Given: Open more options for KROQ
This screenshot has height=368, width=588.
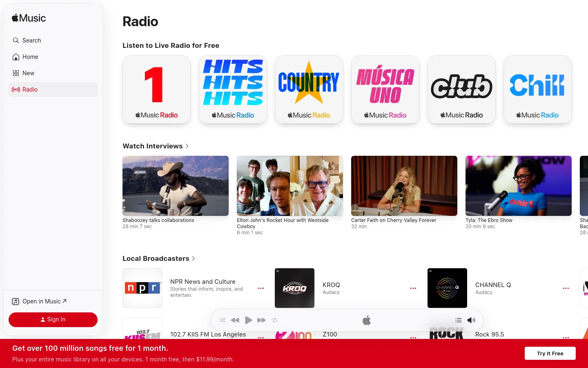Looking at the screenshot, I should coord(413,288).
